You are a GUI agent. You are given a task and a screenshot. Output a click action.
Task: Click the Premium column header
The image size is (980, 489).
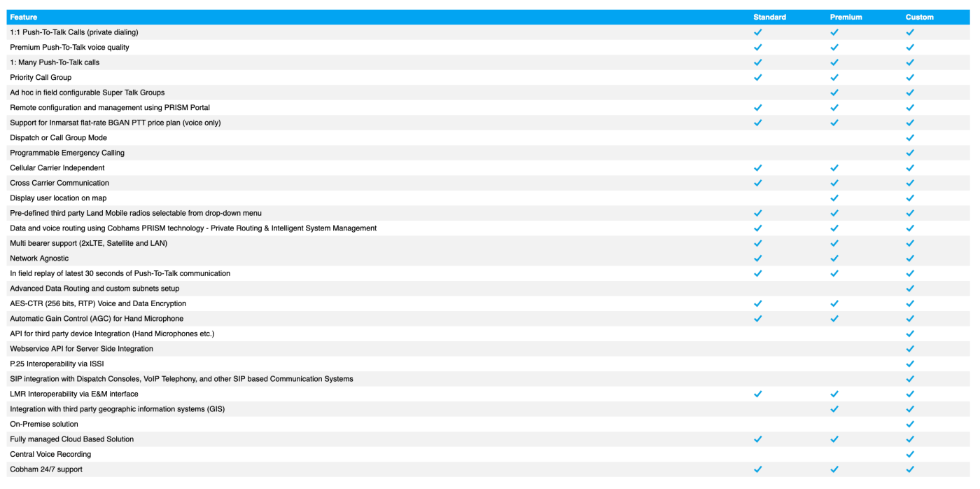(846, 17)
